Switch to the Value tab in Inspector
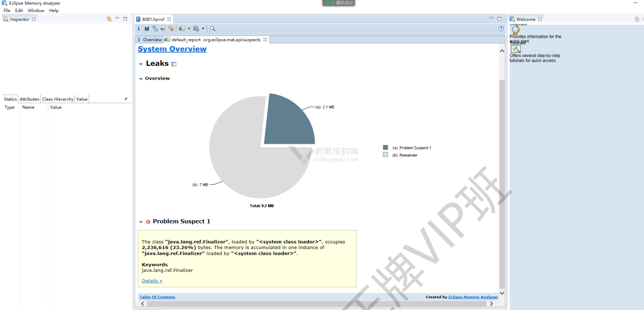644x310 pixels. click(82, 99)
